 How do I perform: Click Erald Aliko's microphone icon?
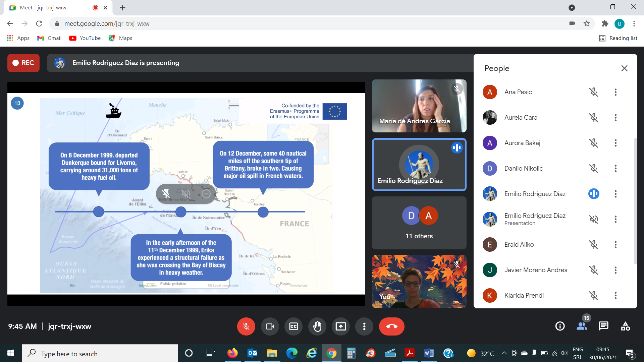594,245
